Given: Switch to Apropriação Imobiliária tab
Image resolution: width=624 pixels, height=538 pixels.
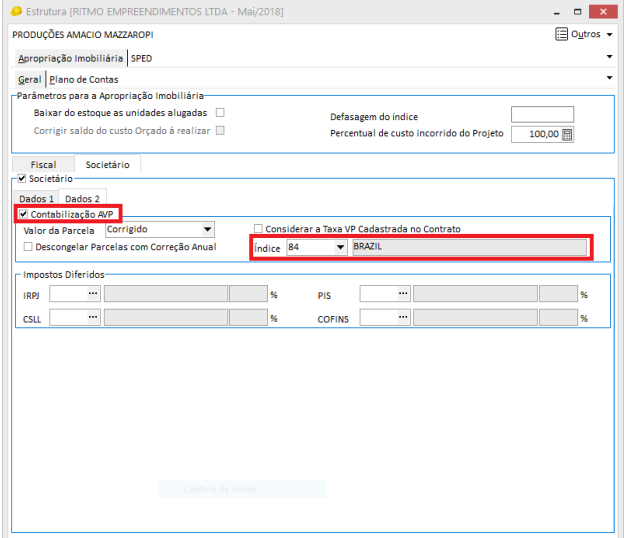Looking at the screenshot, I should coord(70,58).
